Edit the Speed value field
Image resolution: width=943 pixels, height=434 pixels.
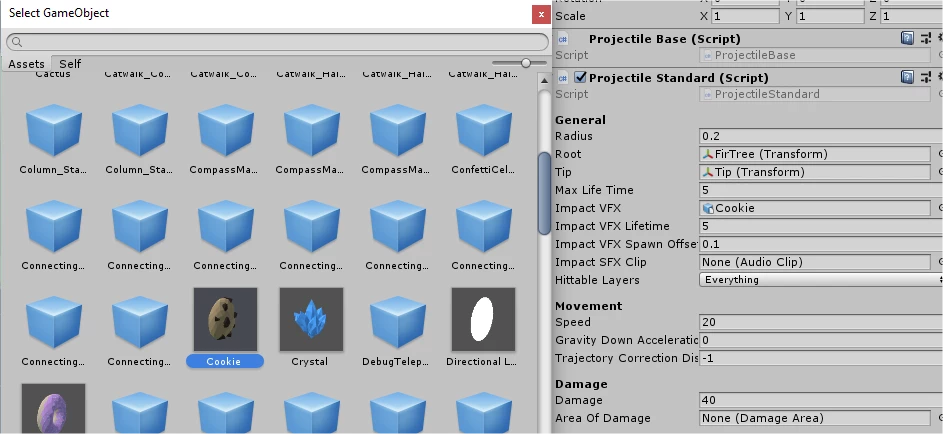(821, 322)
